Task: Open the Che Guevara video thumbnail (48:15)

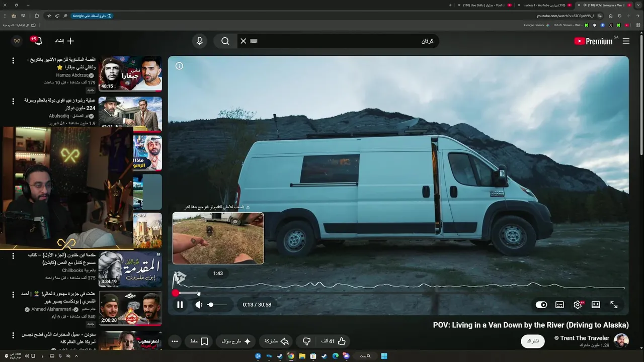Action: 130,73
